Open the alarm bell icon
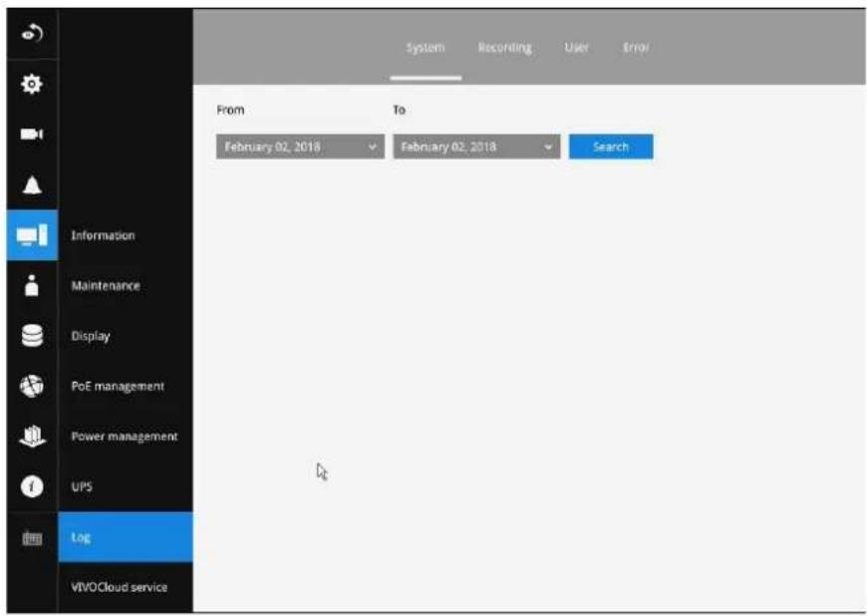Viewport: 867px width, 616px height. pos(32,185)
